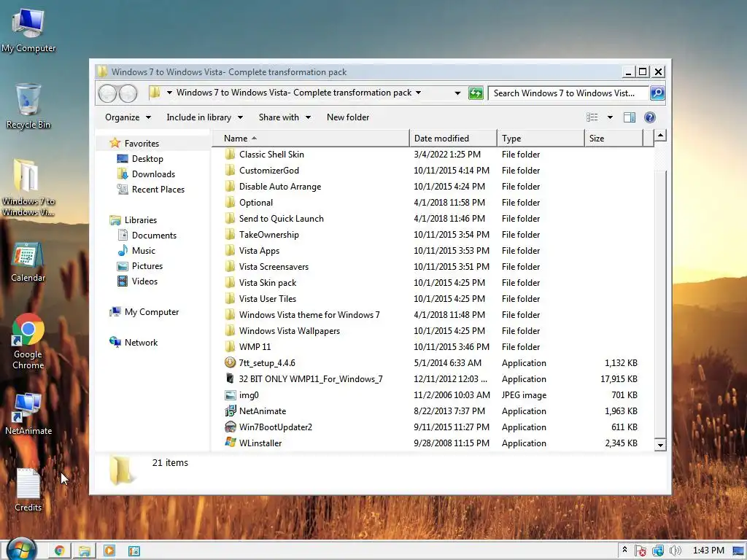Open the Share with dropdown
The image size is (747, 560).
(285, 117)
